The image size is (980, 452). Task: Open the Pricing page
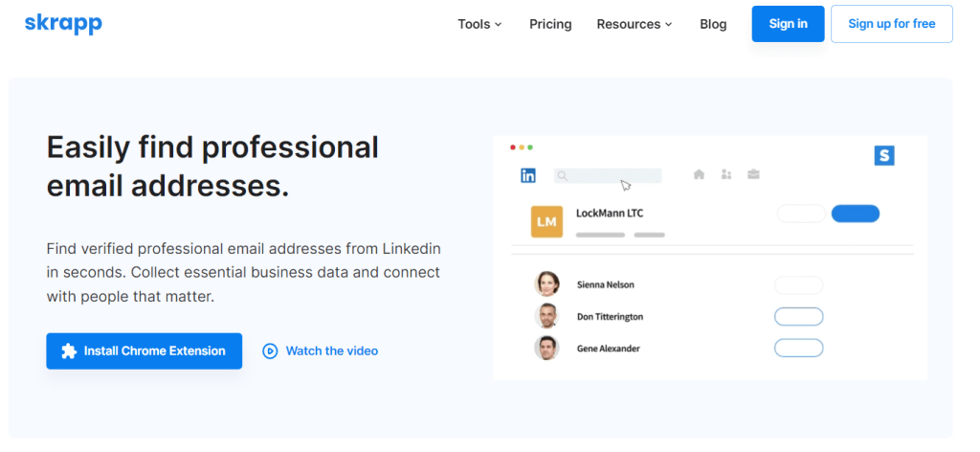(x=550, y=24)
